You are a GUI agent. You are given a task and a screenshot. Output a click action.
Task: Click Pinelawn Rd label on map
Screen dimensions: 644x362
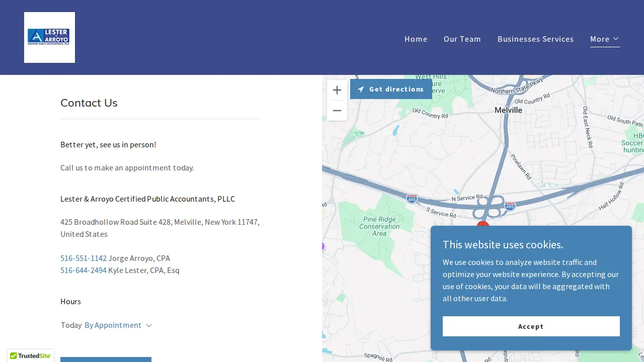point(521,166)
